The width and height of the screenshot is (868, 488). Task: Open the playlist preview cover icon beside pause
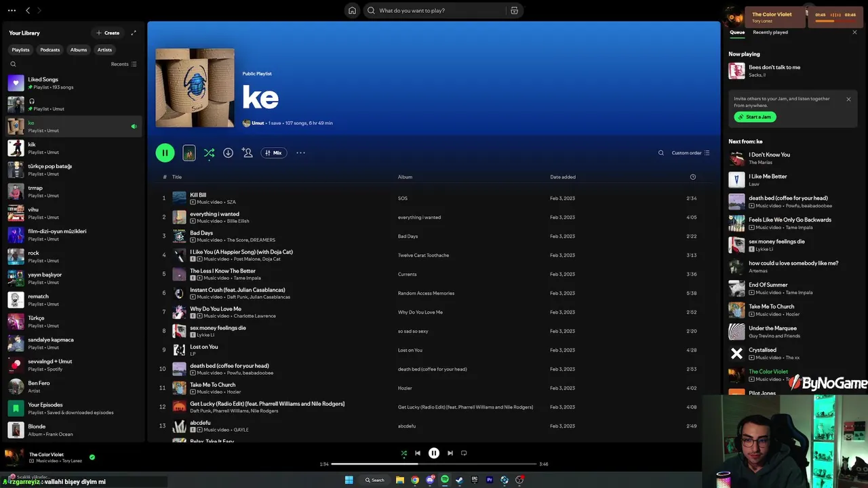click(x=189, y=153)
